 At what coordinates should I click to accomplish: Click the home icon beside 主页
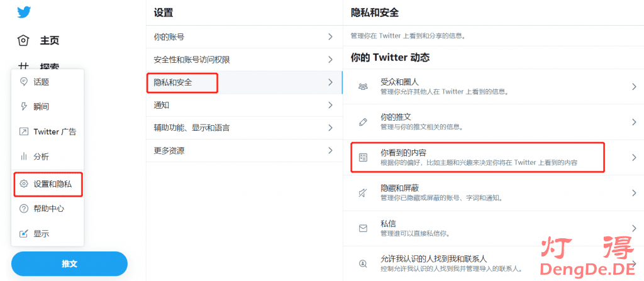coord(23,41)
